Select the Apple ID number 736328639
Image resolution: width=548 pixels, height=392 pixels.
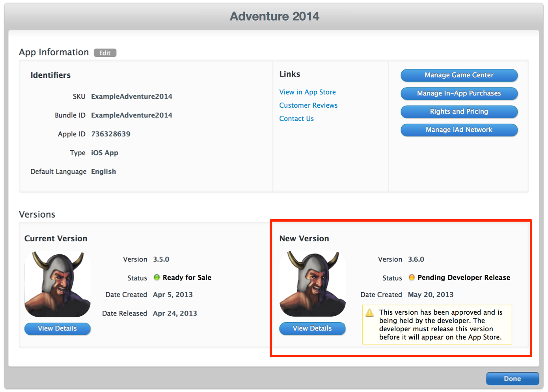click(x=111, y=134)
